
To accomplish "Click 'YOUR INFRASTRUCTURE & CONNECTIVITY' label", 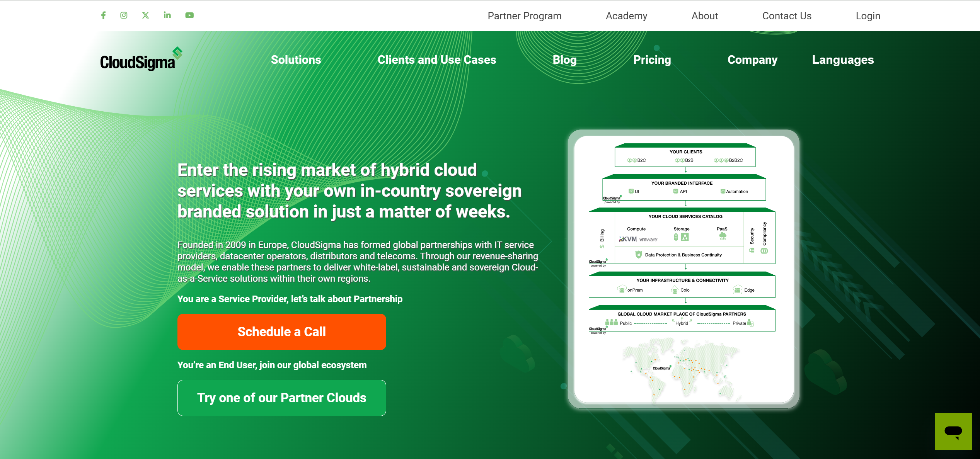I will pos(682,281).
